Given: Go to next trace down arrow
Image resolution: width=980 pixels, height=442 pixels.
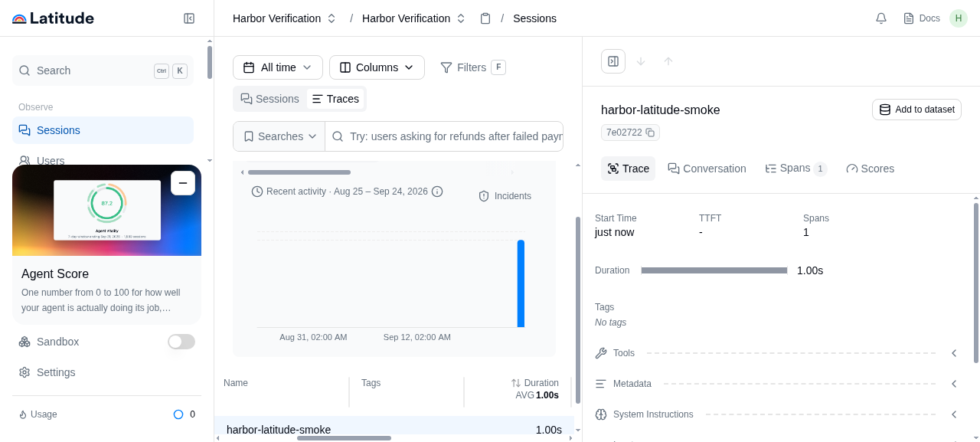Looking at the screenshot, I should 641,61.
